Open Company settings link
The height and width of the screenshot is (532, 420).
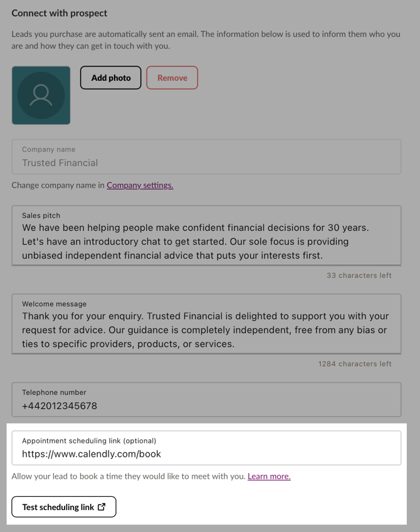(139, 185)
